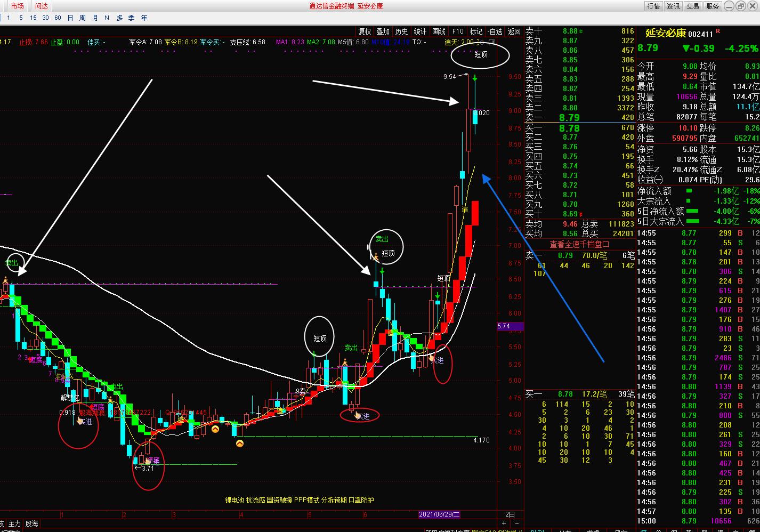Click the 卖一 8.79 ask row
The image size is (760, 532).
pyautogui.click(x=580, y=117)
